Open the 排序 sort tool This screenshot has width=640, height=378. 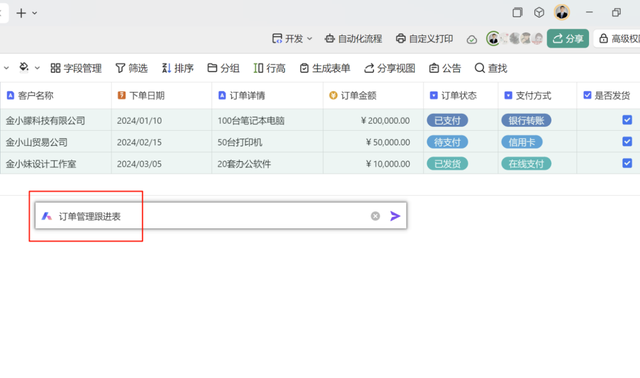pyautogui.click(x=177, y=68)
